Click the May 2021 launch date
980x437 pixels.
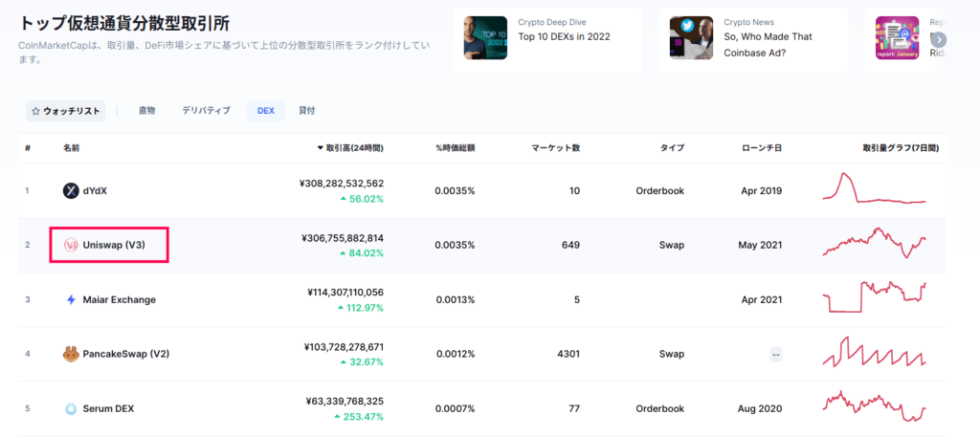[x=760, y=246]
